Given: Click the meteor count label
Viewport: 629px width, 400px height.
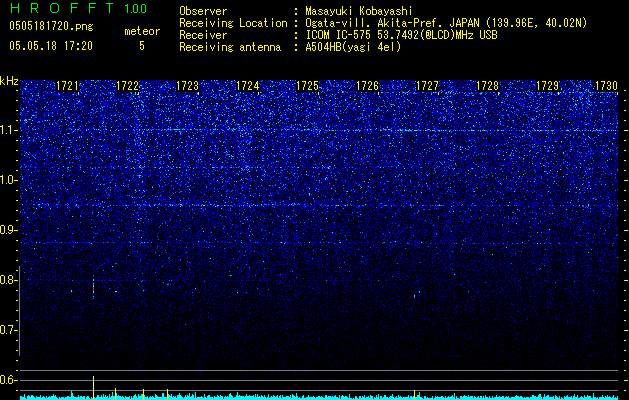Looking at the screenshot, I should 142,31.
